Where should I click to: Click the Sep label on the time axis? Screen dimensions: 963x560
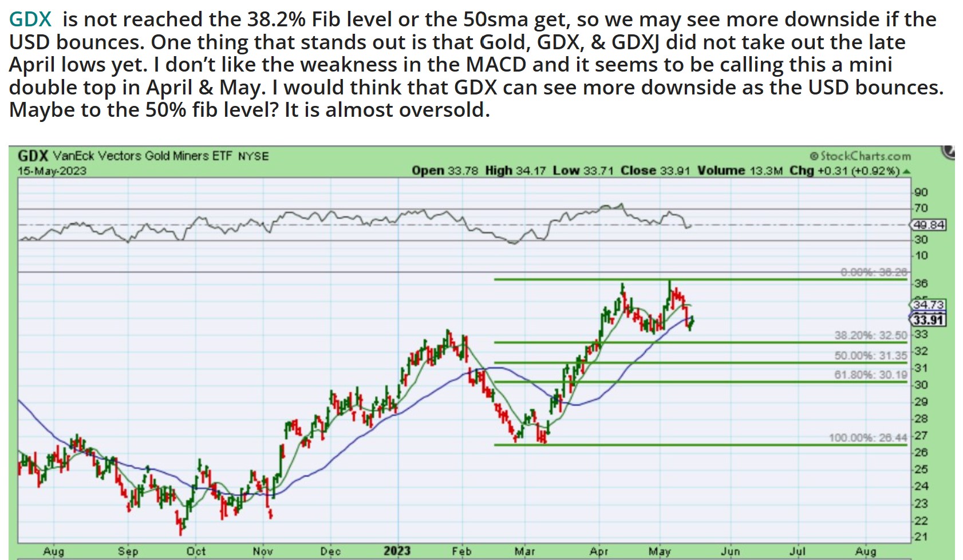(x=128, y=551)
